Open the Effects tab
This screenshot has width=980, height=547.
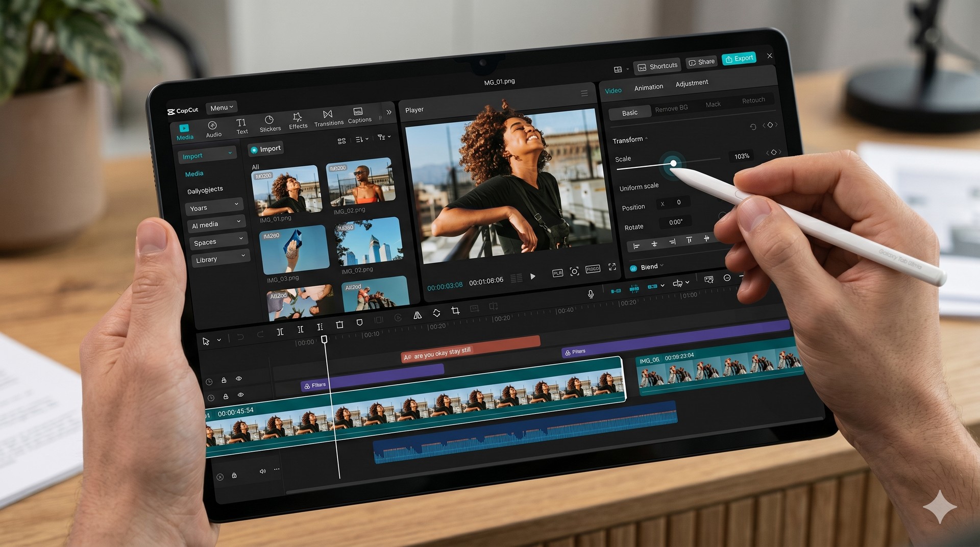[x=298, y=121]
